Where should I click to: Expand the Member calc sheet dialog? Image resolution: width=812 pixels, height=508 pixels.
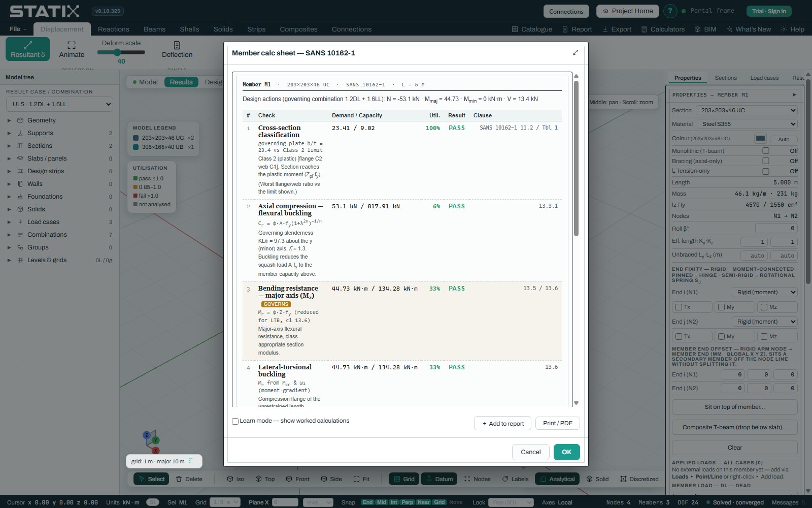pyautogui.click(x=576, y=52)
